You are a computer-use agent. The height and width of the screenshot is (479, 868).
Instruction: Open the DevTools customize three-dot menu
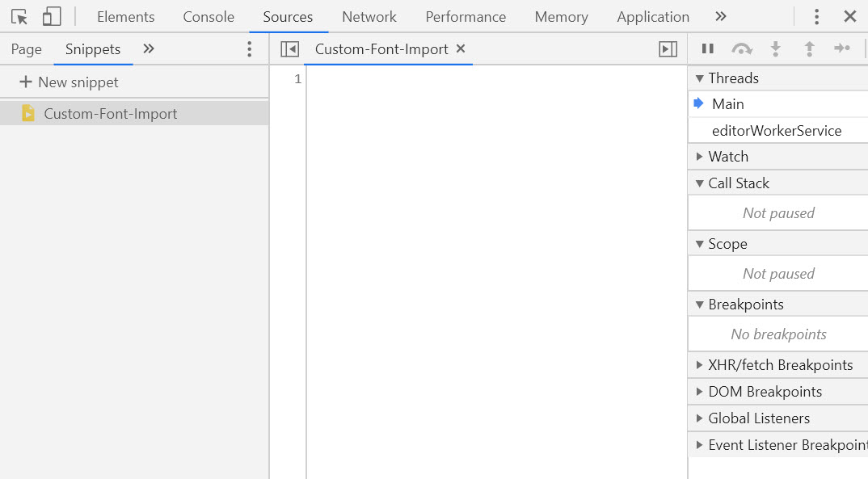click(817, 17)
